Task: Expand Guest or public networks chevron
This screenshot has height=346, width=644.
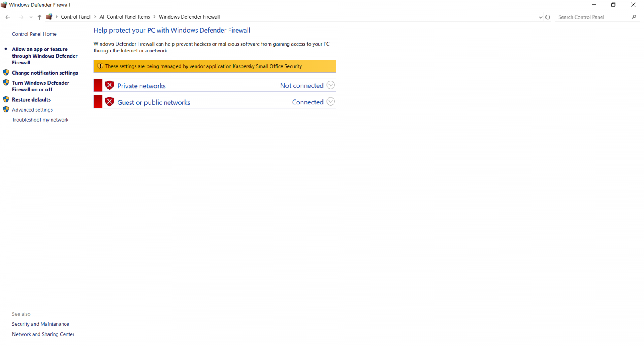Action: 330,102
